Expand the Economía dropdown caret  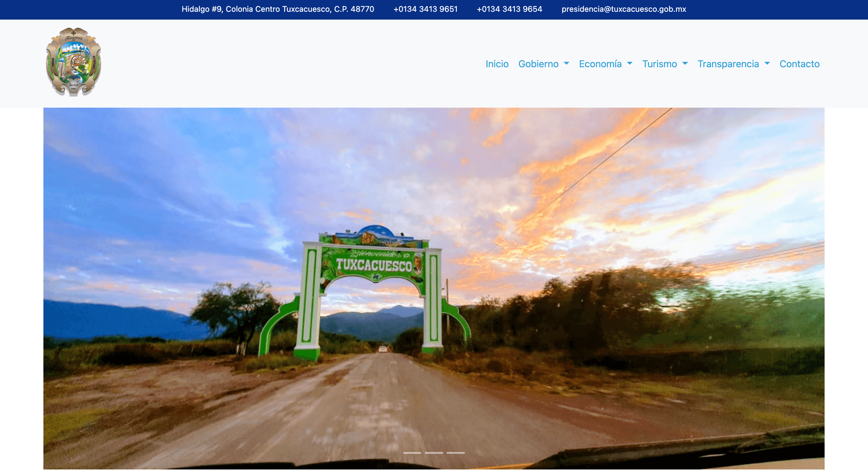coord(629,63)
